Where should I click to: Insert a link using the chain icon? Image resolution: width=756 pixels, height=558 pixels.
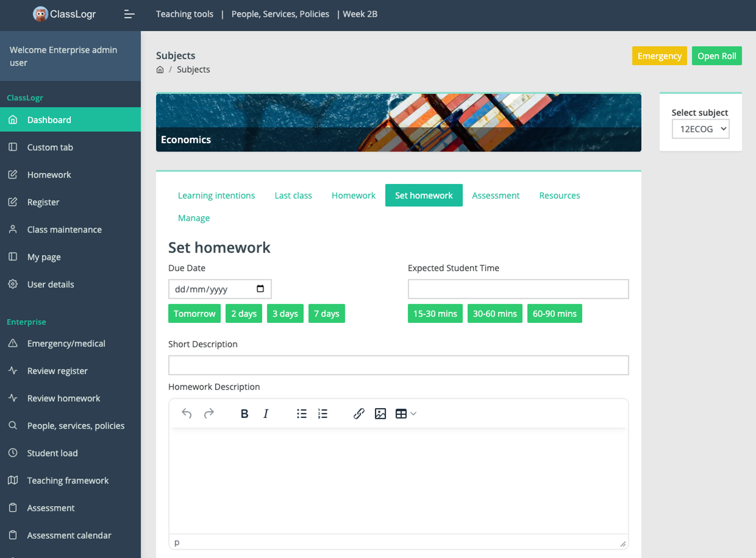click(x=359, y=413)
